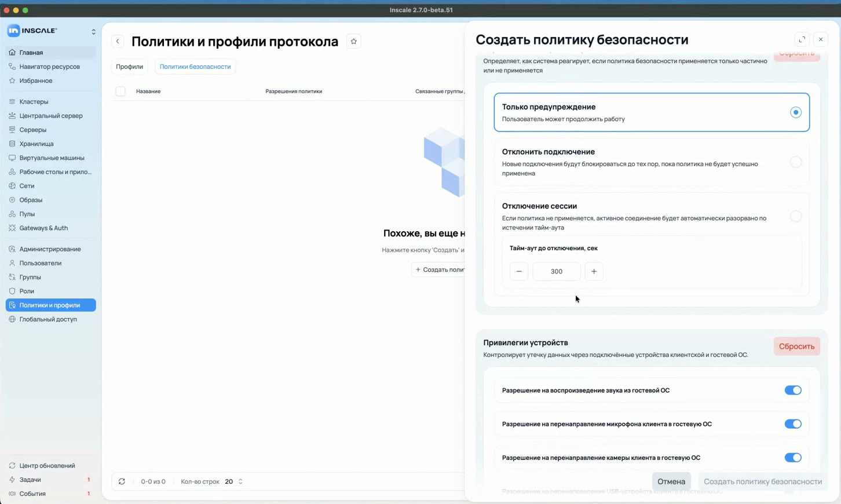Open Задачи item with notification badge
The width and height of the screenshot is (841, 504).
[x=51, y=480]
